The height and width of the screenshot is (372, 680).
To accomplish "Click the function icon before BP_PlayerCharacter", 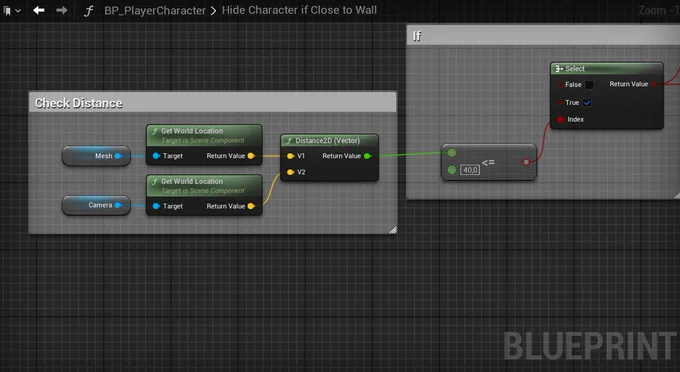I will click(x=88, y=10).
